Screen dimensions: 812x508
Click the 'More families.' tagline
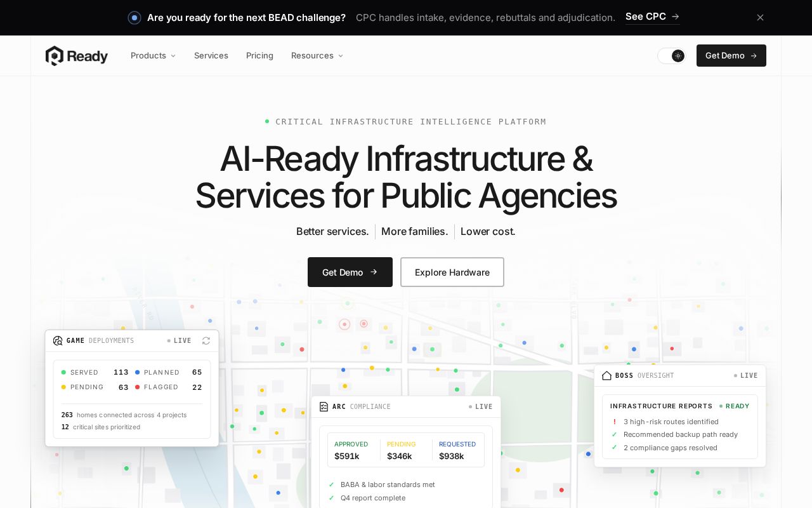pos(414,232)
